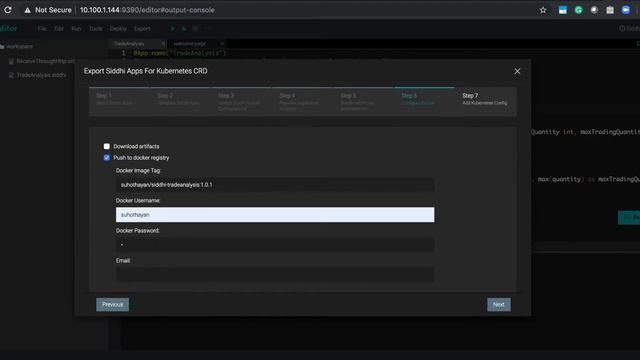Close the welcome-page tab
The width and height of the screenshot is (640, 360).
pos(222,43)
